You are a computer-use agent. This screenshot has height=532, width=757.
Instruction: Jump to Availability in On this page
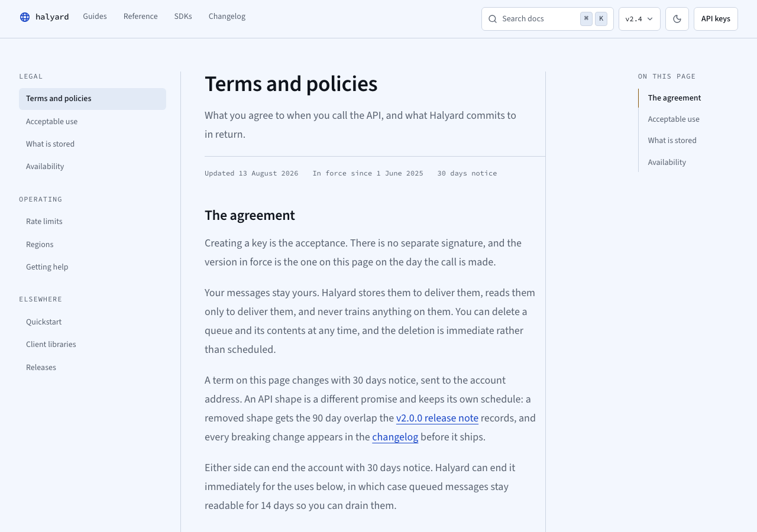pyautogui.click(x=667, y=163)
